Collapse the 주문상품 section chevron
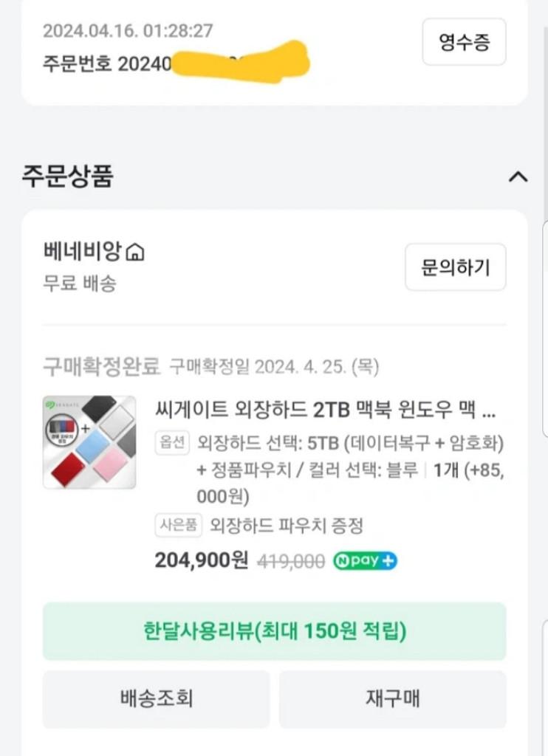Screen dimensions: 548x756 (518, 177)
